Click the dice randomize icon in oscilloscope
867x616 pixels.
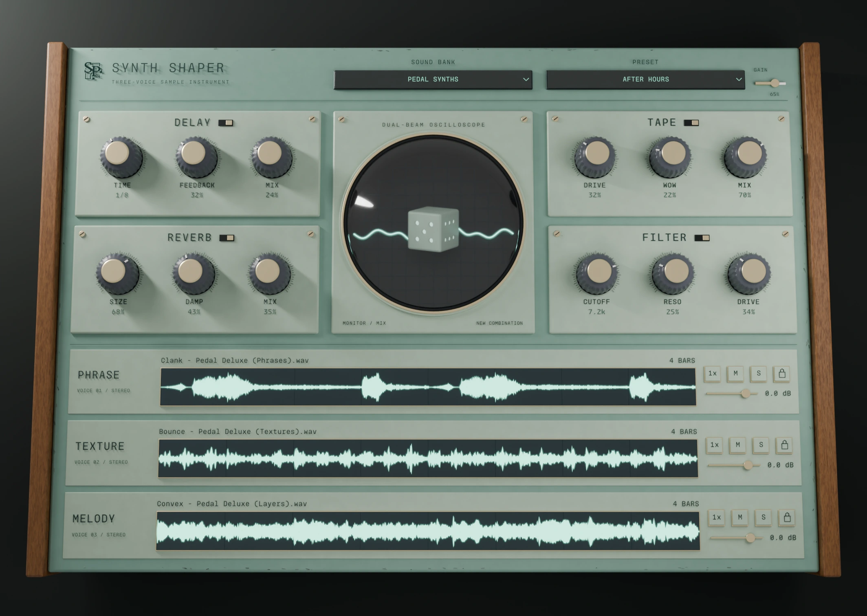pyautogui.click(x=433, y=229)
